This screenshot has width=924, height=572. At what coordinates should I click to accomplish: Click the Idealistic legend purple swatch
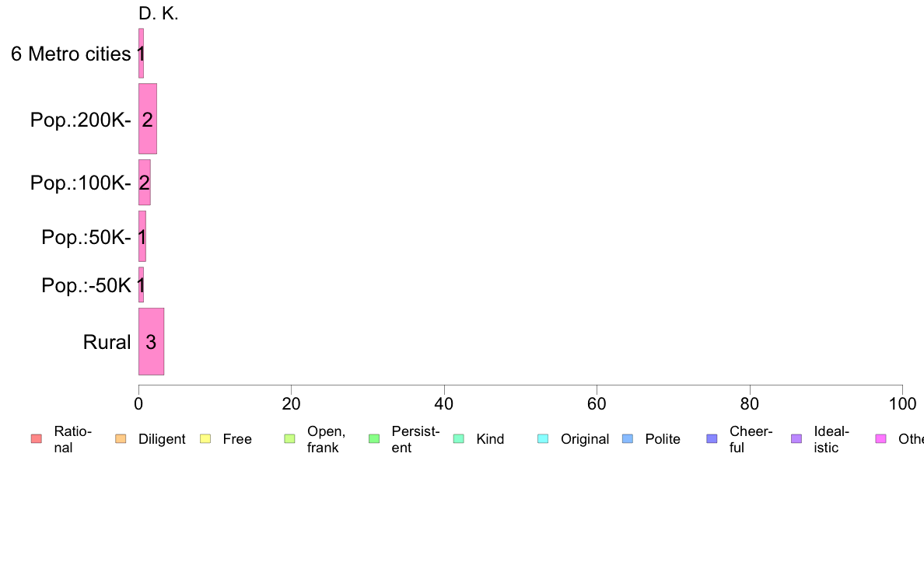click(x=796, y=439)
